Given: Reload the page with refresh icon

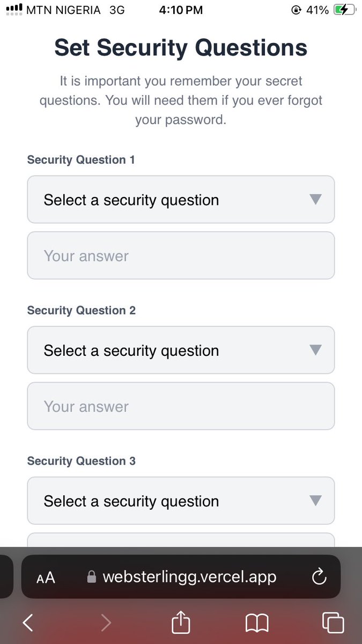Looking at the screenshot, I should click(319, 577).
